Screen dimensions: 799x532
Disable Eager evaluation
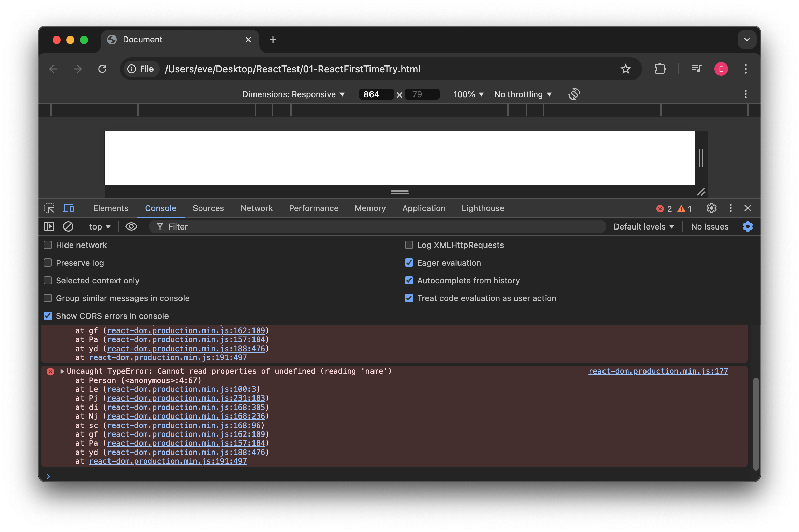409,263
